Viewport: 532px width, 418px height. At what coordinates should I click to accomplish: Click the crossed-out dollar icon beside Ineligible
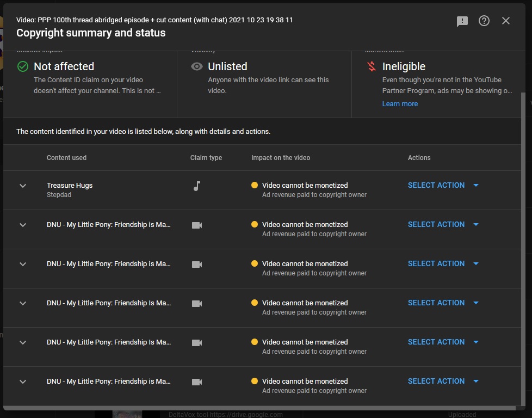click(x=372, y=66)
